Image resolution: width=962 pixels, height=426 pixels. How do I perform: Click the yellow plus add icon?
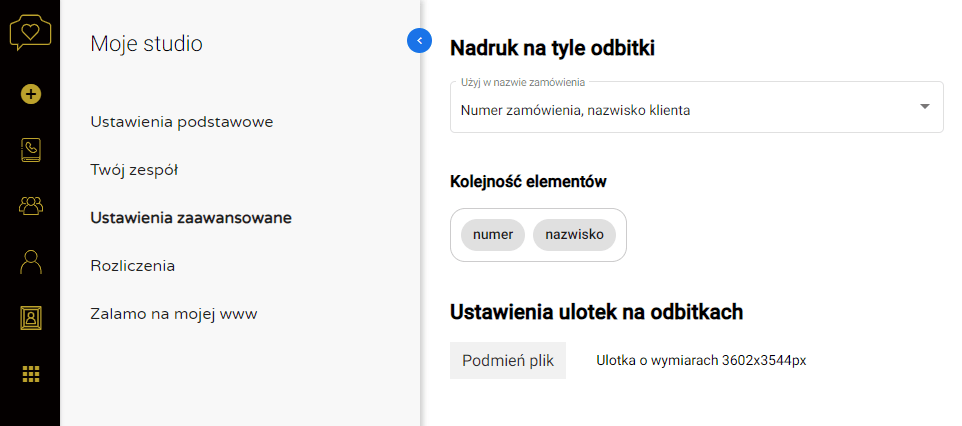point(31,94)
